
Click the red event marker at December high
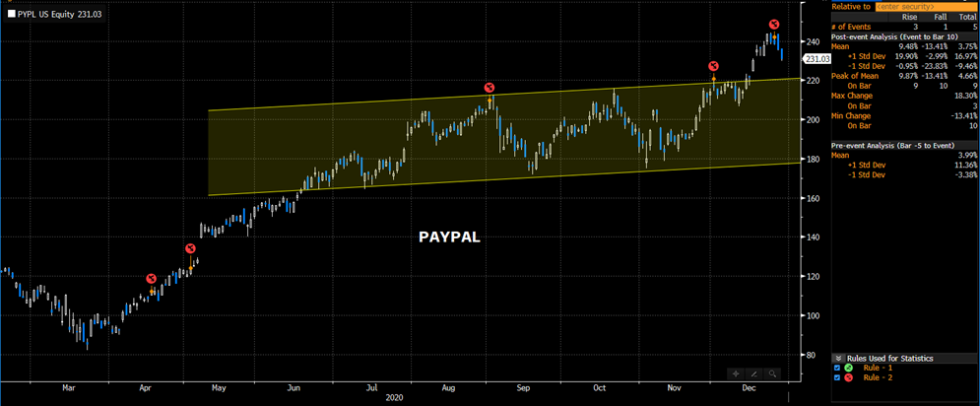774,25
